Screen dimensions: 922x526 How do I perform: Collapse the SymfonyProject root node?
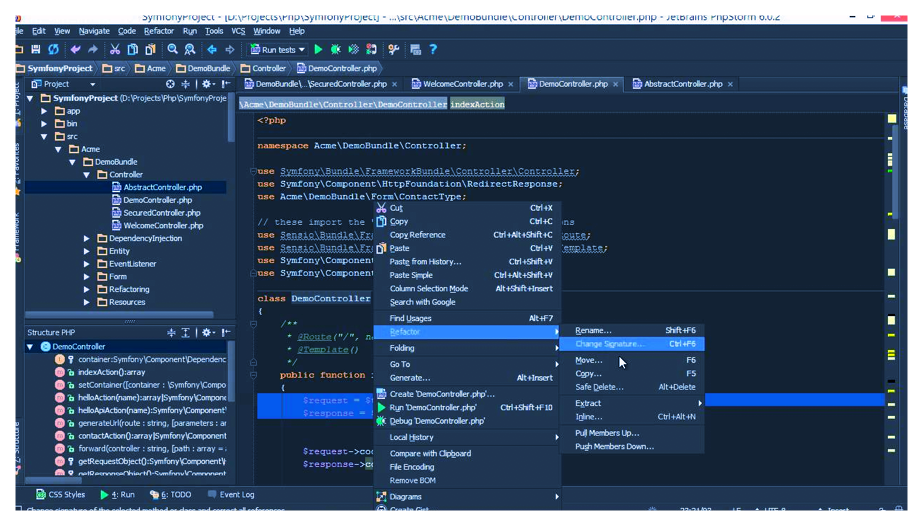(31, 98)
